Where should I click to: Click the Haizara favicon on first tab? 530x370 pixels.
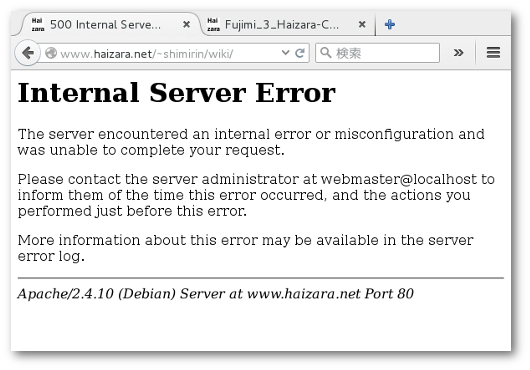38,25
